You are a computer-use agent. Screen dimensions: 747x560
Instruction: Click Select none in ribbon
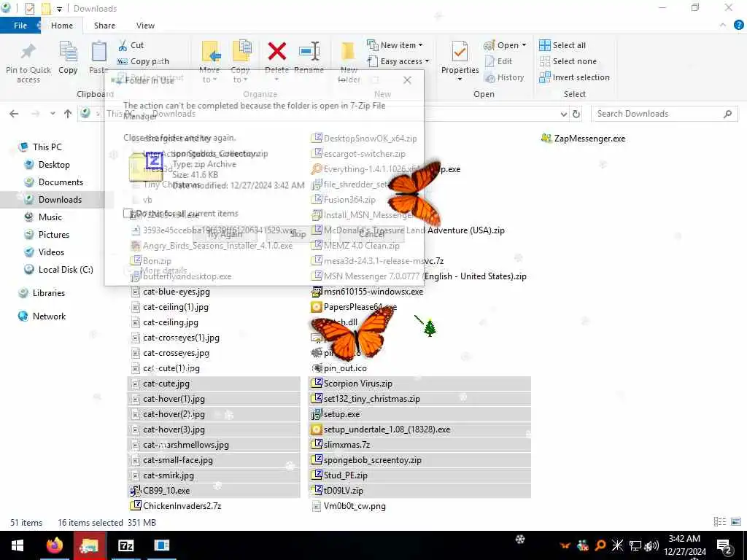tap(568, 61)
